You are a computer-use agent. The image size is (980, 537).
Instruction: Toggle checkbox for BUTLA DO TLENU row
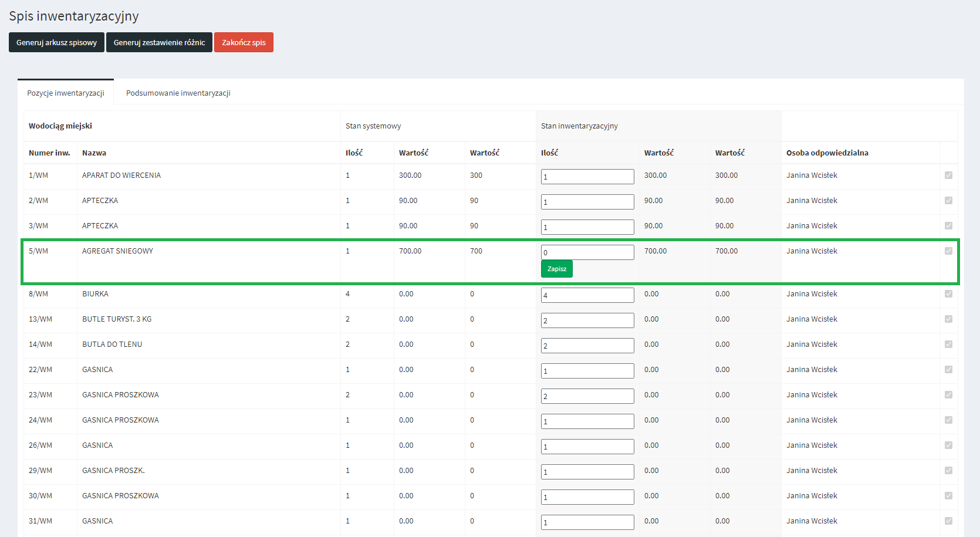(x=948, y=345)
